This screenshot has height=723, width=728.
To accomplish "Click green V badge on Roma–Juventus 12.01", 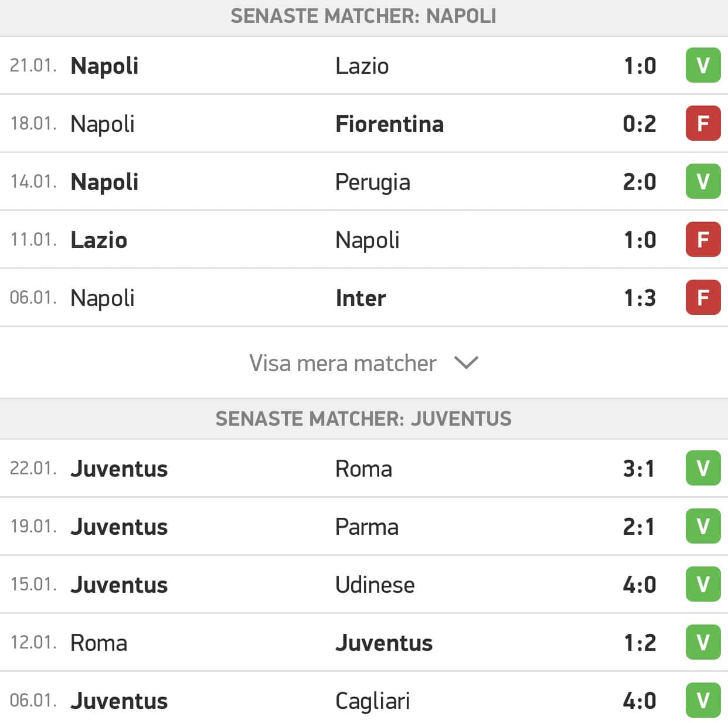I will pyautogui.click(x=703, y=643).
